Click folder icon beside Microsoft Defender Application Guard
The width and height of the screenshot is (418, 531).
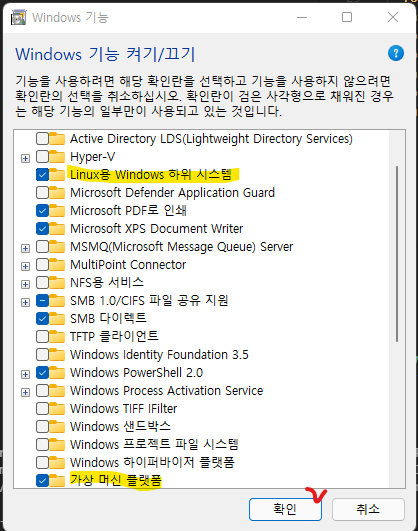pos(57,193)
